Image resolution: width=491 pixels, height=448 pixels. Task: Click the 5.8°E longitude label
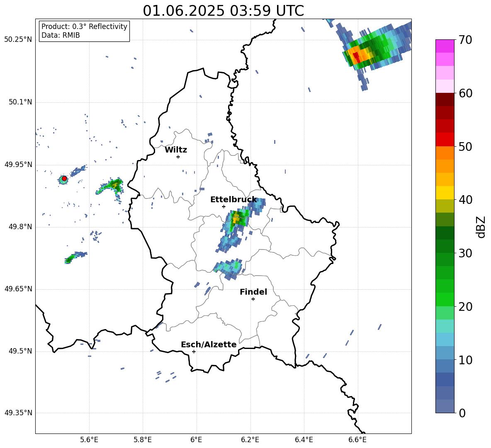[143, 440]
